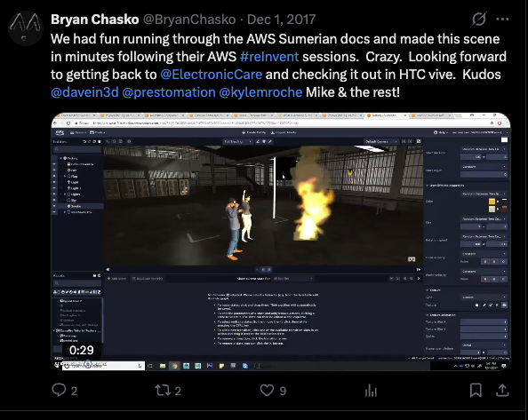
Task: Open the #reInvent hashtag link
Action: [269, 57]
